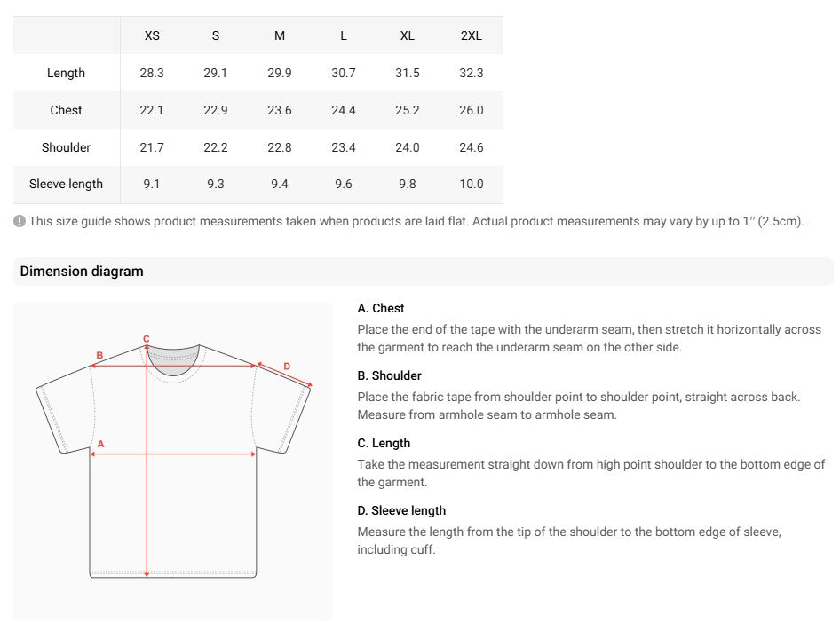Image resolution: width=840 pixels, height=631 pixels.
Task: Select the XS column header
Action: [x=152, y=35]
